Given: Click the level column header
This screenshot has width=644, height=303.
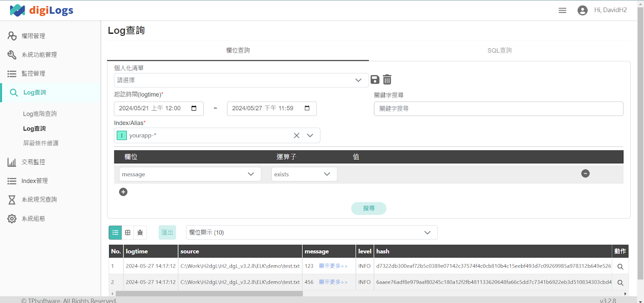Looking at the screenshot, I should pyautogui.click(x=365, y=251).
